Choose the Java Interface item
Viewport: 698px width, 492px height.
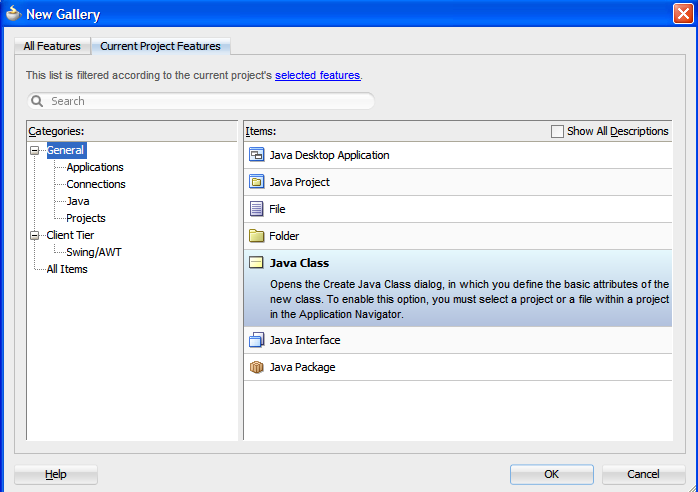[458, 340]
